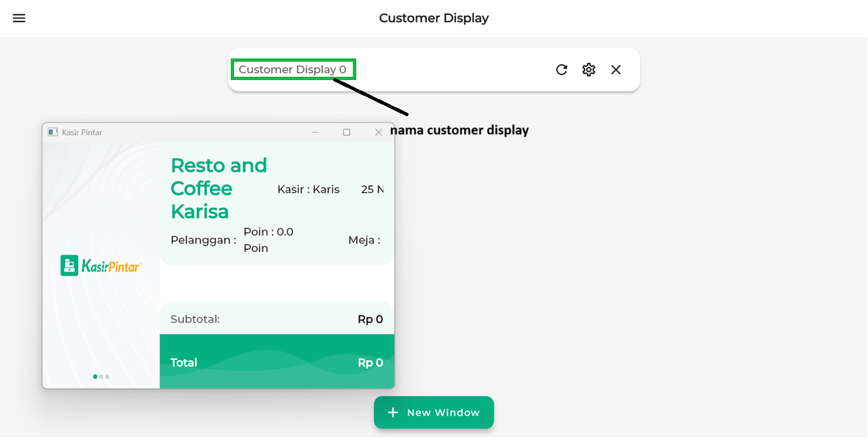
Task: Select the third carousel dot indicator
Action: point(107,376)
